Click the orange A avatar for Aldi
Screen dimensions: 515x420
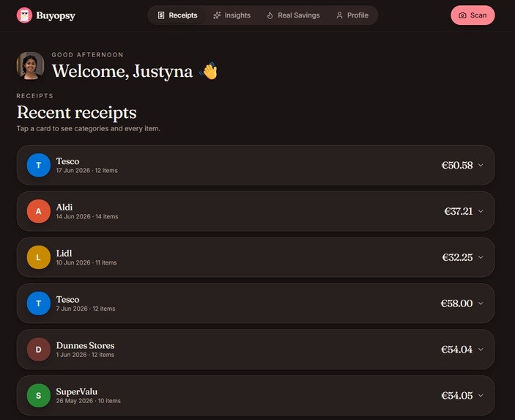click(38, 211)
